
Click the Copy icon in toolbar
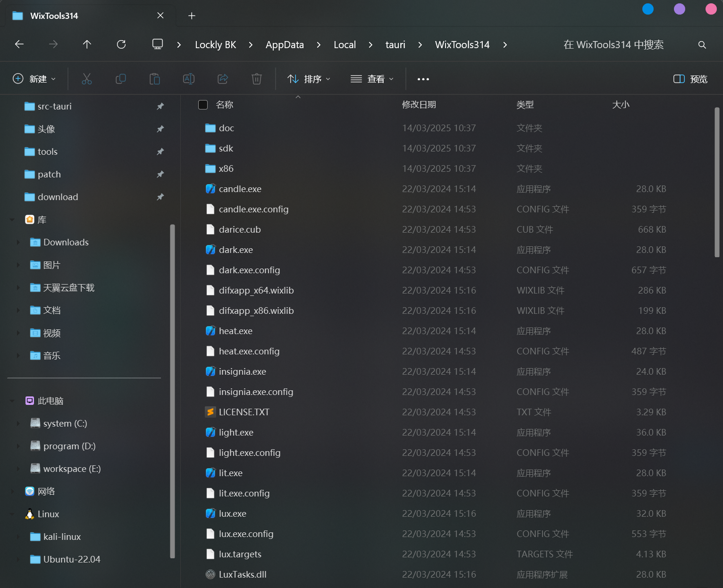pos(121,79)
